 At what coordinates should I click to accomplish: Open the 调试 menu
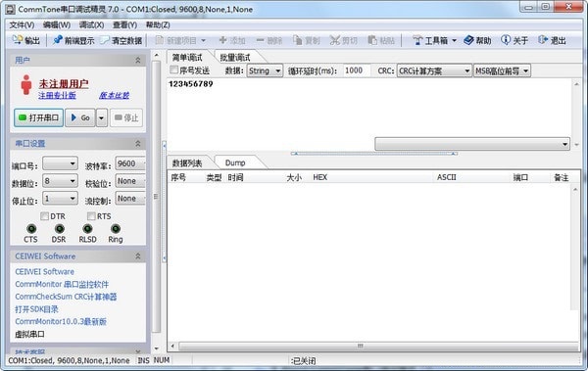(91, 24)
